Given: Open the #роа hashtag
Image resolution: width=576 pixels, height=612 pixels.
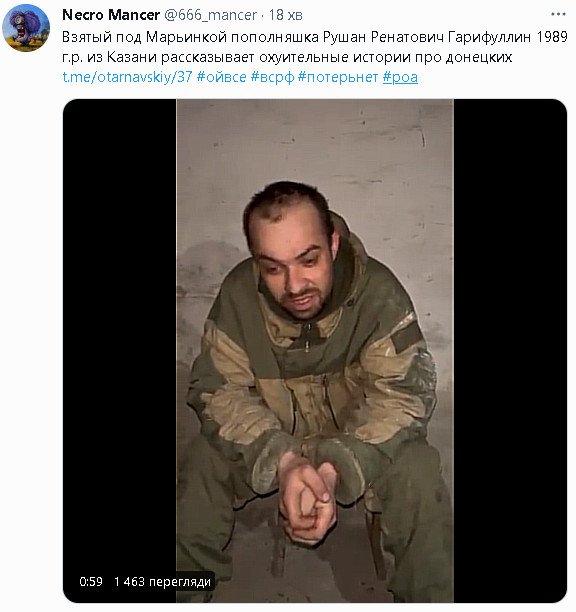Looking at the screenshot, I should pos(400,77).
